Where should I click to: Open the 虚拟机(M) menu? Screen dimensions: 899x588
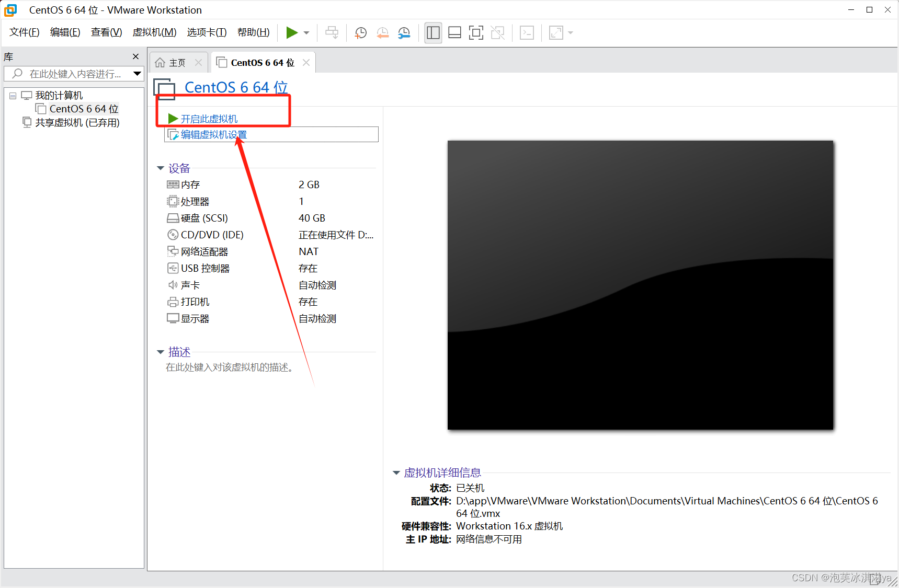155,32
